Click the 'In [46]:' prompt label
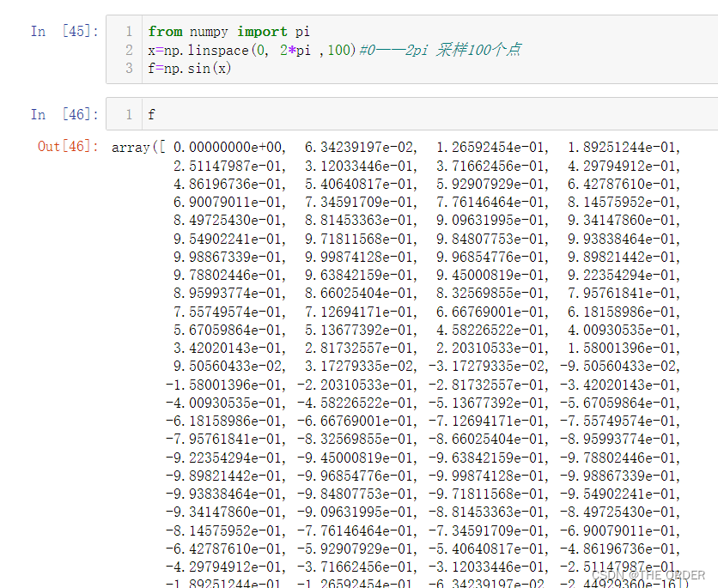This screenshot has height=588, width=718. coord(64,114)
